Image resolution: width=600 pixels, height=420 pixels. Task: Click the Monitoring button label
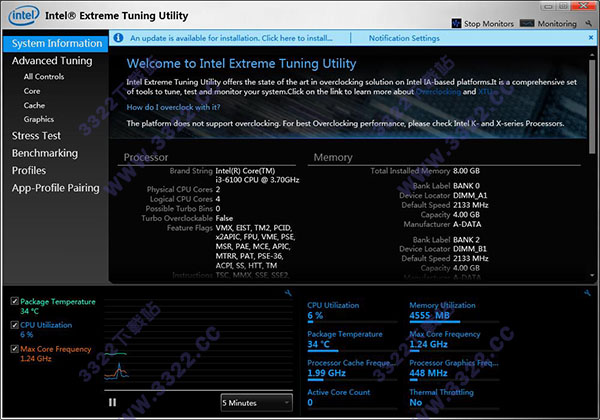557,24
